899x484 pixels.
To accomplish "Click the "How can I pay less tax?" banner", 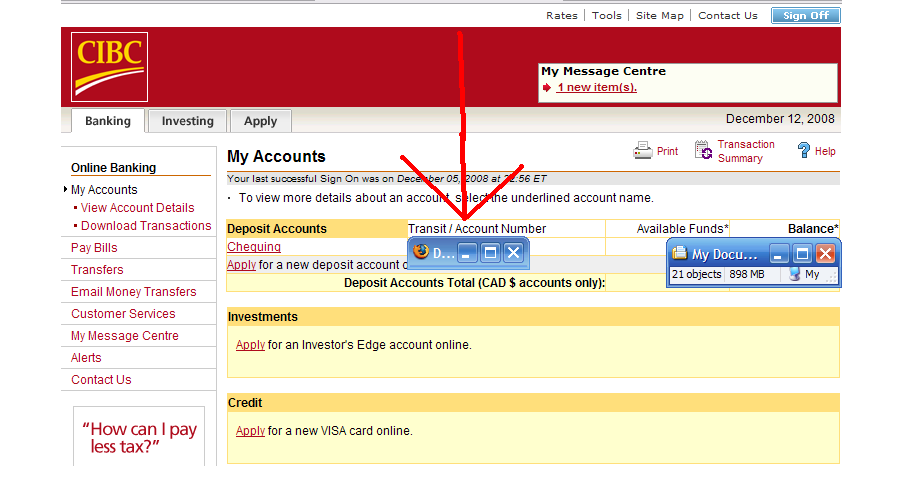I will pyautogui.click(x=139, y=437).
